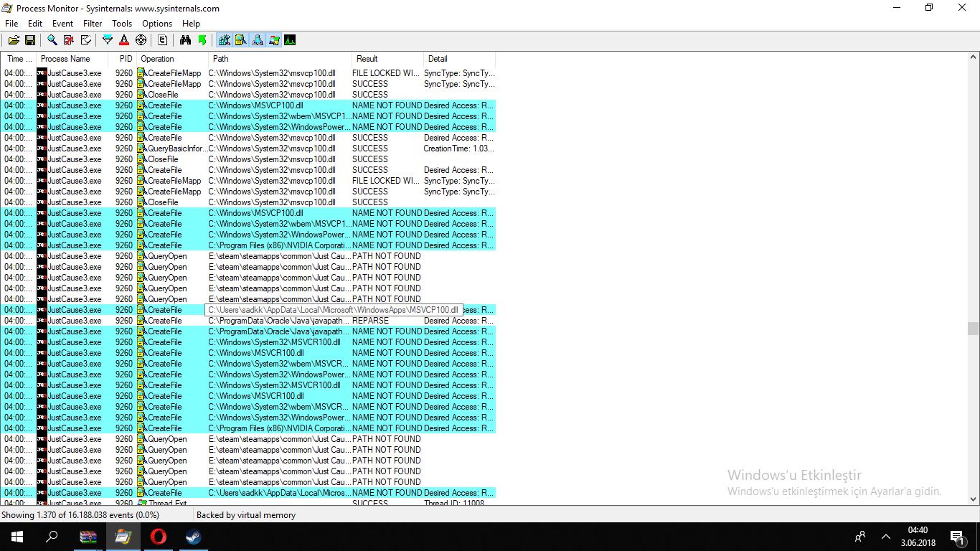Click the vertical scrollbar thumb
This screenshot has height=551, width=980.
coord(973,329)
